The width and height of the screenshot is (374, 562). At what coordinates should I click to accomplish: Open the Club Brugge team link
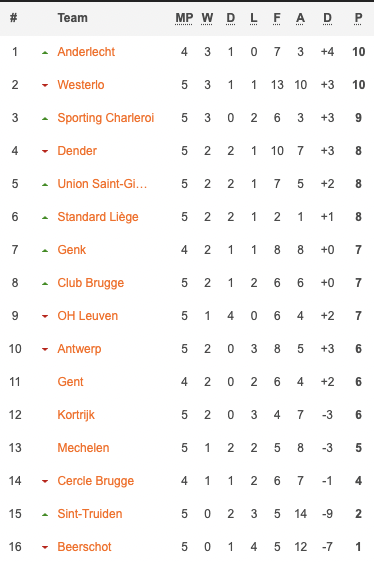tap(91, 283)
